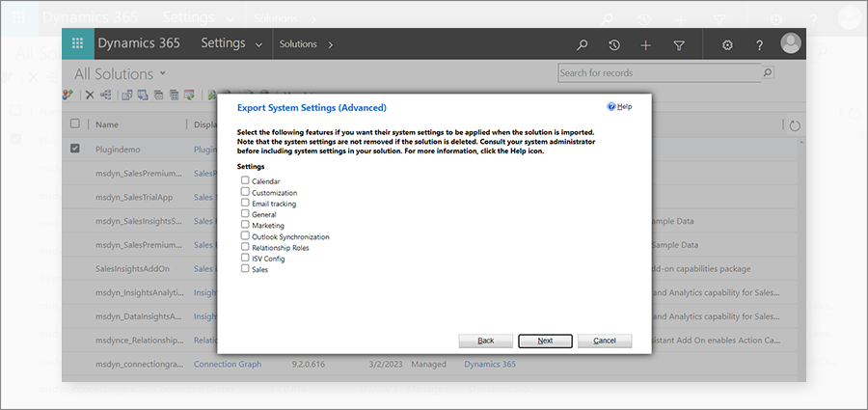The height and width of the screenshot is (410, 868).
Task: Toggle the select-all checkbox in grid header
Action: tap(74, 123)
